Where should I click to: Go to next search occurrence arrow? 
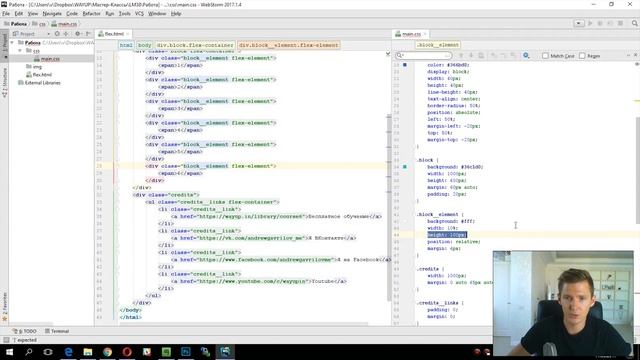click(x=471, y=56)
